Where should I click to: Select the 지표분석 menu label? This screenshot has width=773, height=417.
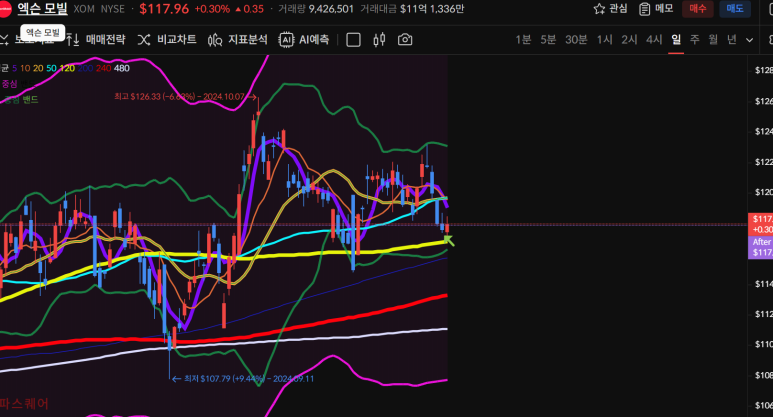click(x=247, y=39)
